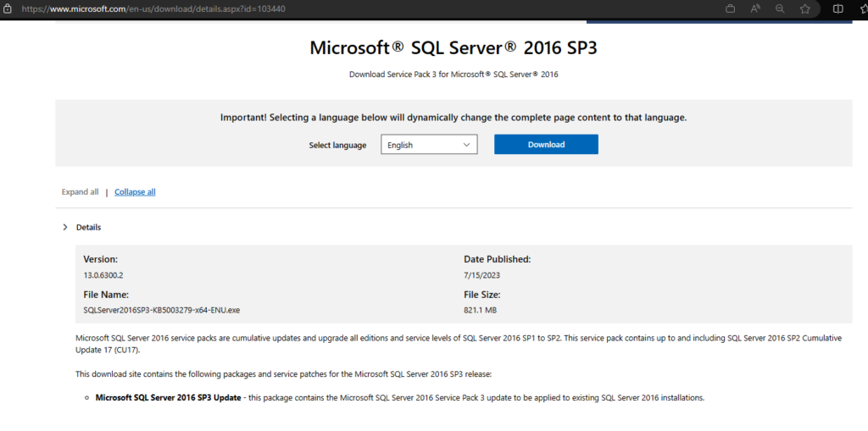Click the URL in the address bar
The height and width of the screenshot is (431, 868).
[153, 9]
